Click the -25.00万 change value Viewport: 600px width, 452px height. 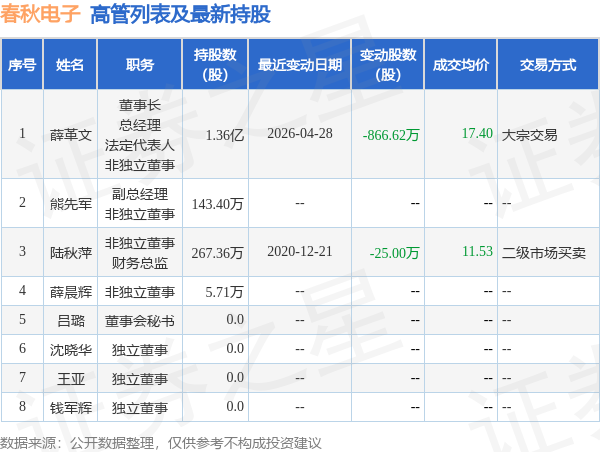point(395,253)
